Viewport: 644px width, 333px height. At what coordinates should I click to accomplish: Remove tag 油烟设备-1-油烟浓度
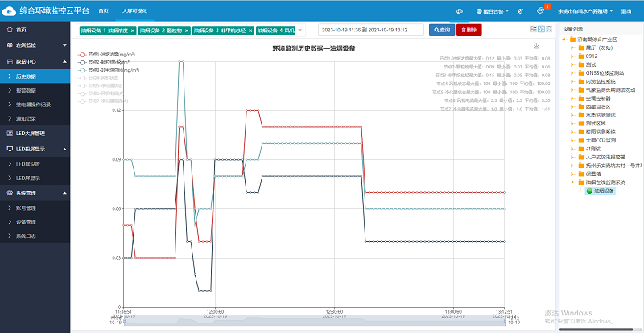tap(132, 31)
